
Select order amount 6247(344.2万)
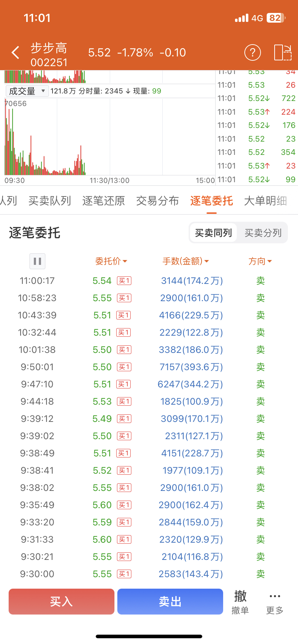190,384
